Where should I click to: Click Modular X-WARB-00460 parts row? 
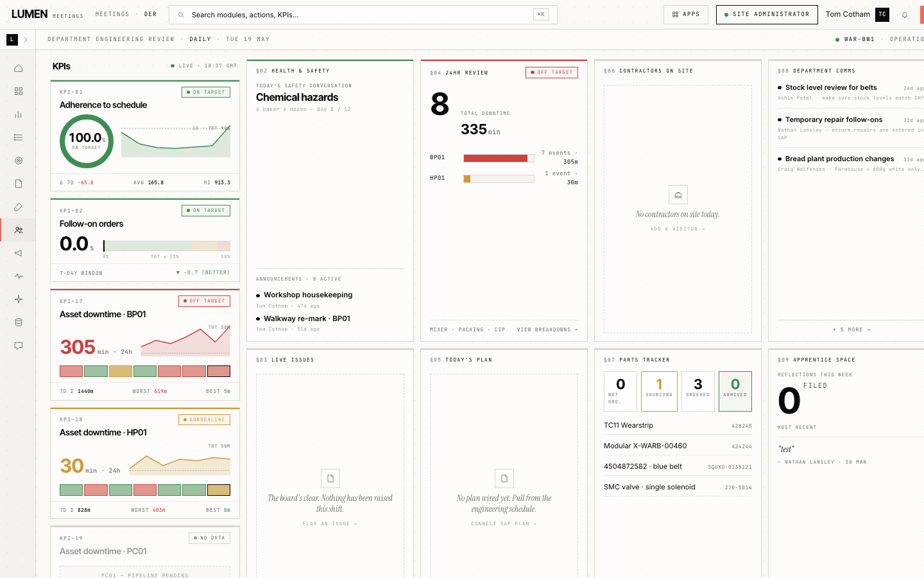tap(678, 446)
